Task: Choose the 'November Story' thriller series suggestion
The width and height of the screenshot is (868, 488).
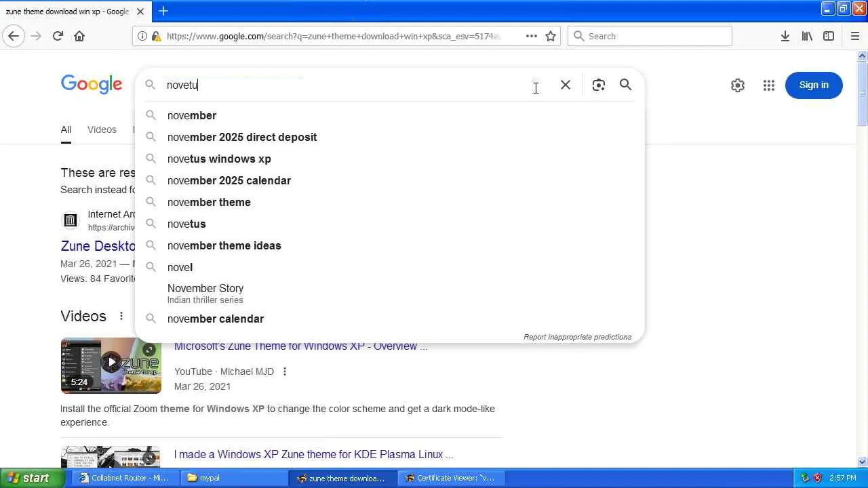Action: click(390, 293)
